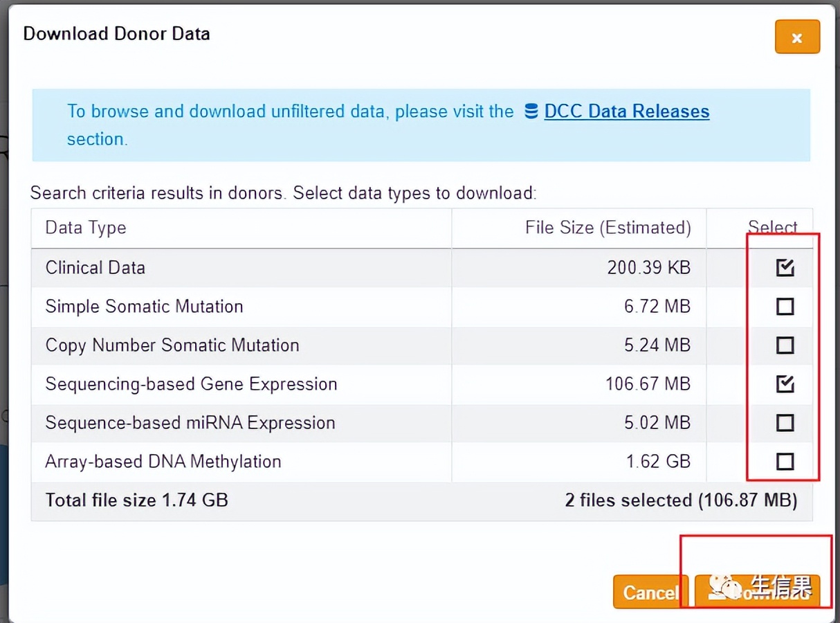Click the database icon beside DCC Data Releases
Screen dimensions: 840x623
[x=531, y=111]
